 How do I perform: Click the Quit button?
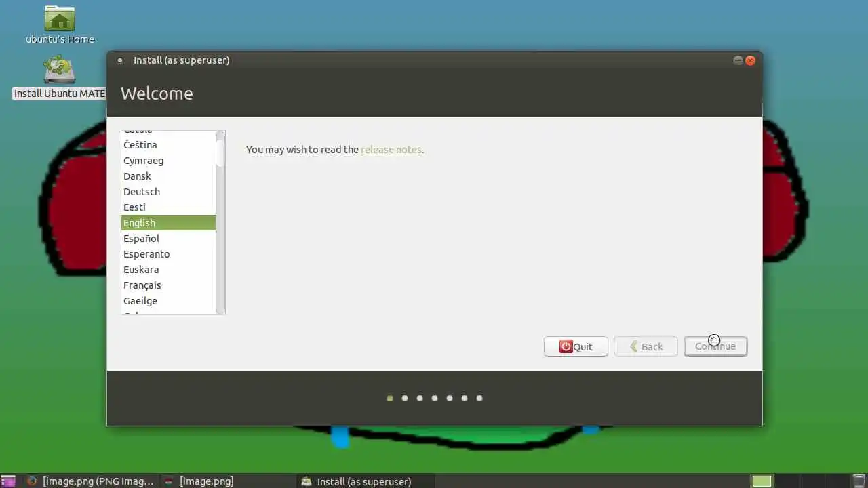(576, 346)
